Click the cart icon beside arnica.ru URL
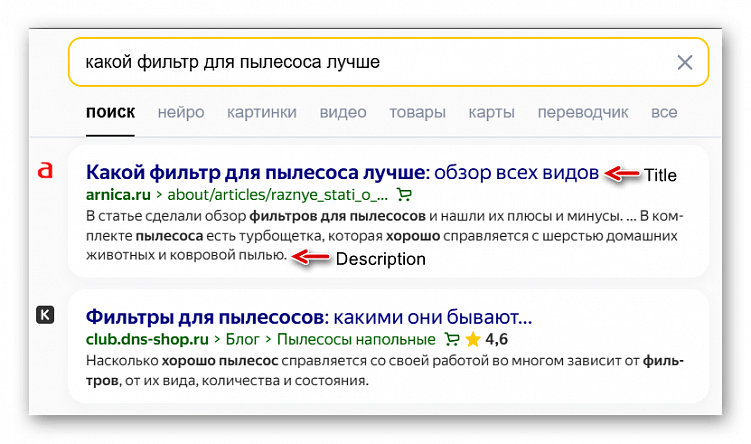 pos(404,194)
